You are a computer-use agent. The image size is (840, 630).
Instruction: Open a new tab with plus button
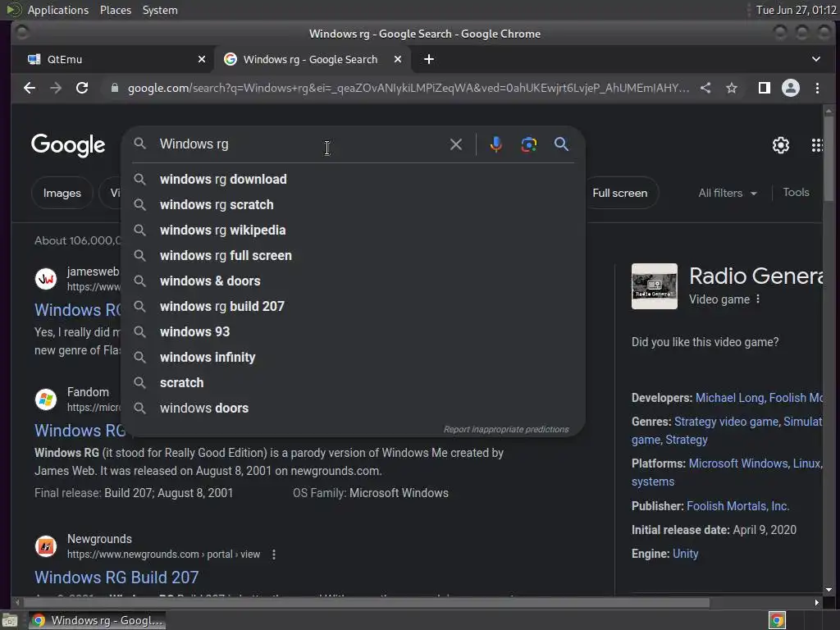(428, 59)
